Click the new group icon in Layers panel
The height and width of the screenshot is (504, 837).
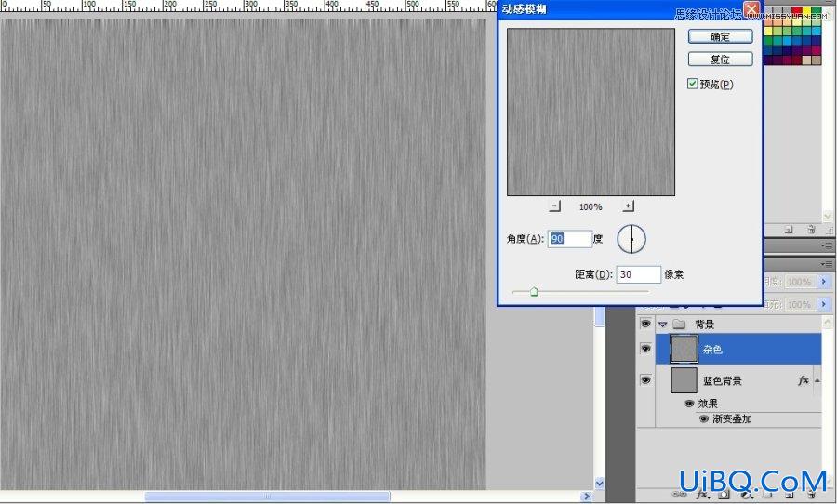(768, 495)
